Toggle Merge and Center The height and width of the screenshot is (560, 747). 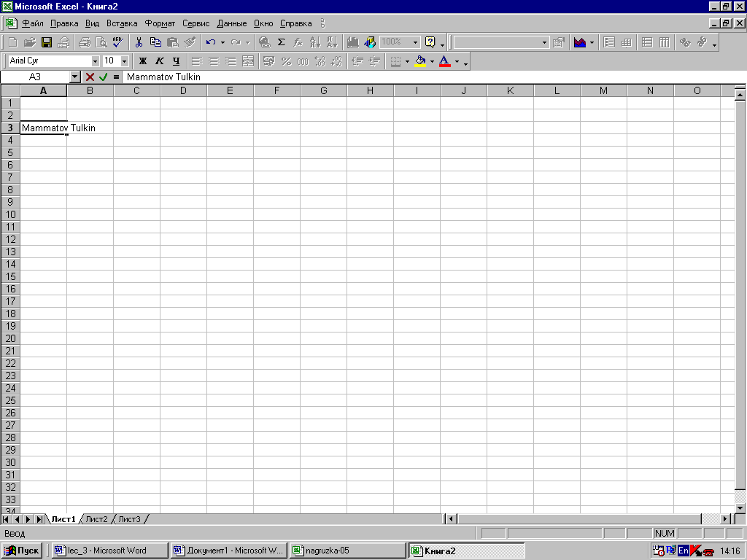(248, 61)
